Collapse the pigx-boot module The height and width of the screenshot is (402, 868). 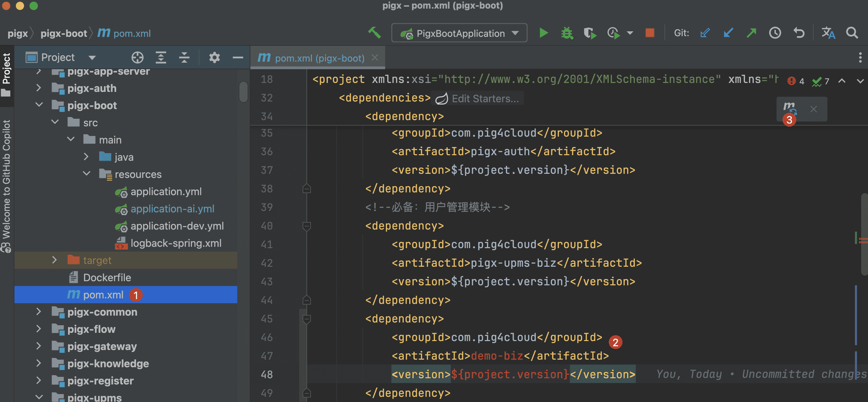pos(39,104)
